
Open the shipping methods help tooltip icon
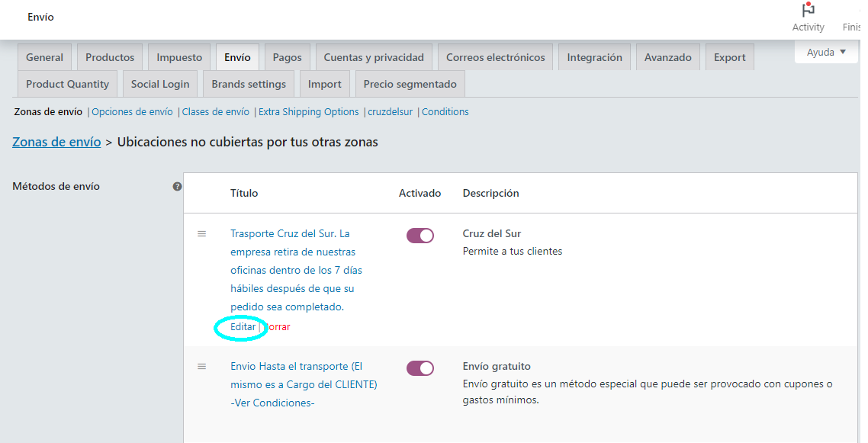177,185
